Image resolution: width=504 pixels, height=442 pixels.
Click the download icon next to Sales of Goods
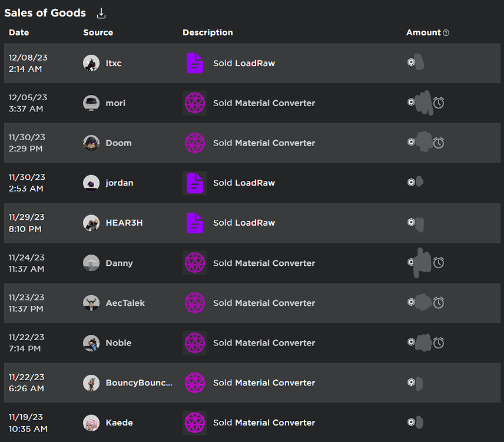coord(101,12)
